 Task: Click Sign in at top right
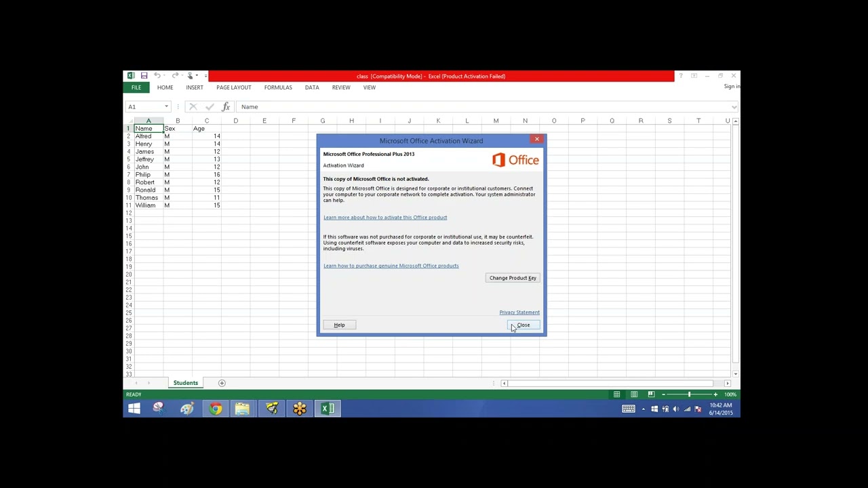tap(732, 86)
